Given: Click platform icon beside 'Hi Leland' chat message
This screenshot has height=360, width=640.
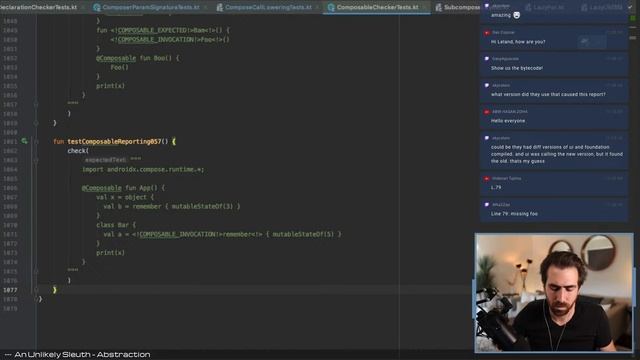Looking at the screenshot, I should click(x=487, y=33).
